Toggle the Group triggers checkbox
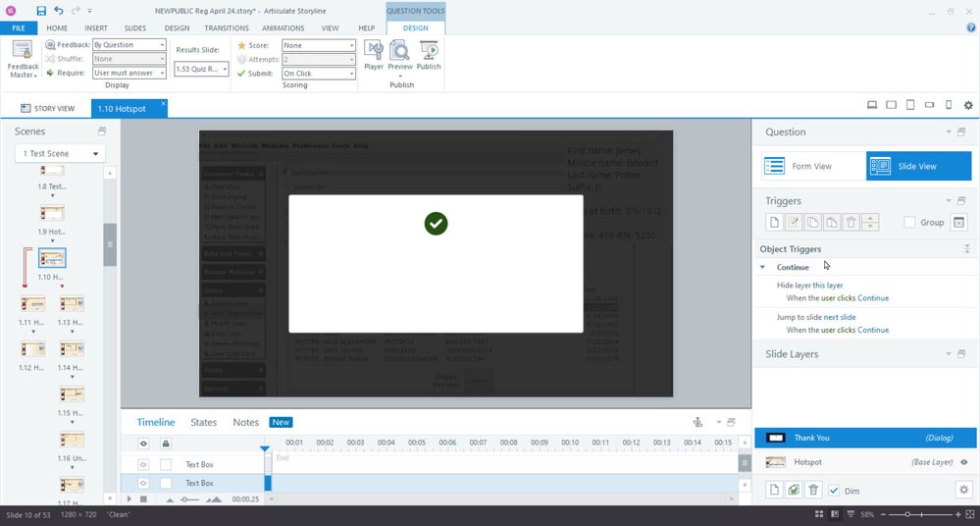980x526 pixels. [x=910, y=223]
